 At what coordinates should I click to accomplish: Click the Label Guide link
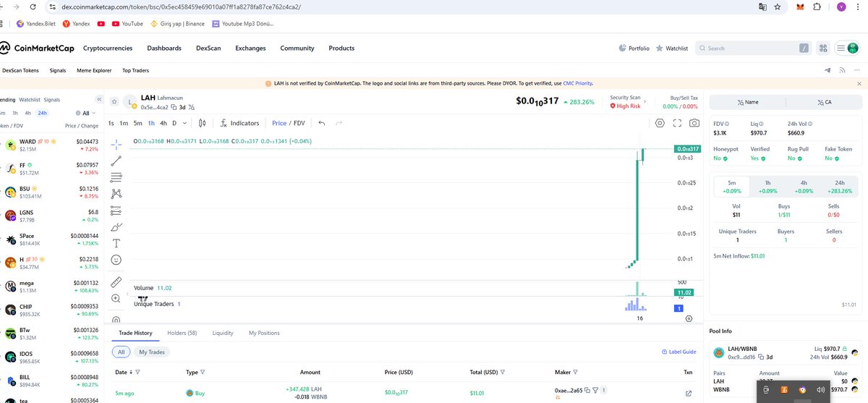(679, 352)
